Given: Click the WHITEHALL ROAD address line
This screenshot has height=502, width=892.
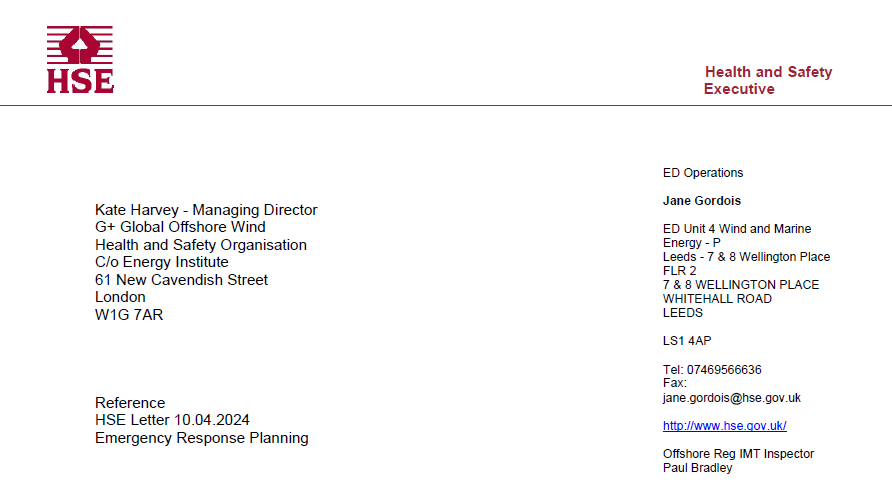Looking at the screenshot, I should click(x=717, y=299).
